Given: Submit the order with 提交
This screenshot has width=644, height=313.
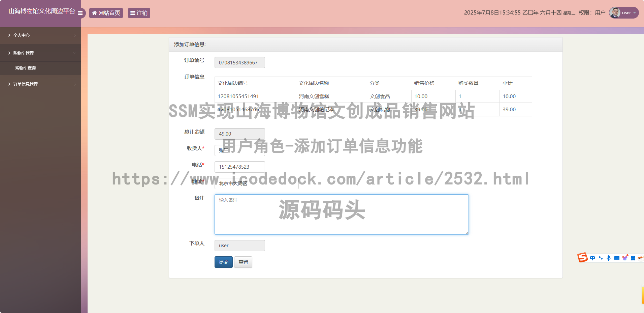Looking at the screenshot, I should (224, 262).
